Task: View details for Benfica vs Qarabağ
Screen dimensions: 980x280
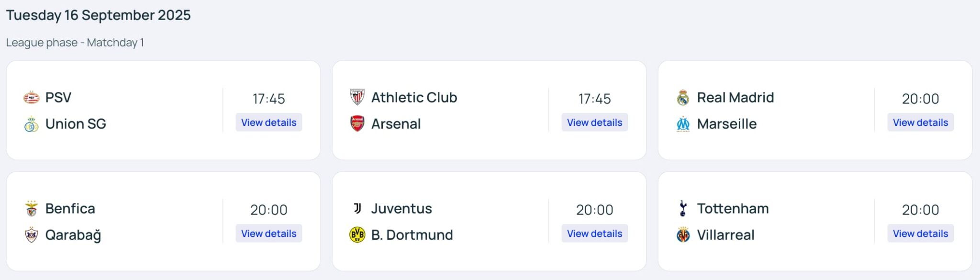Action: (x=268, y=234)
